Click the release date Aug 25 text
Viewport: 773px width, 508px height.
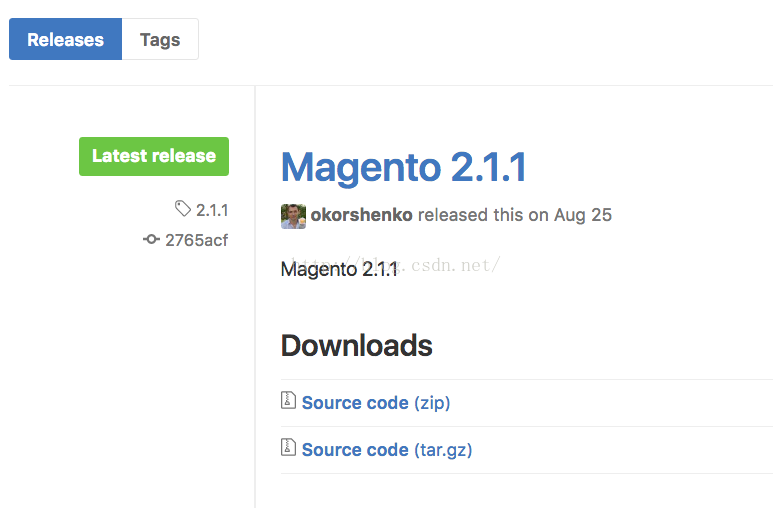tap(583, 215)
